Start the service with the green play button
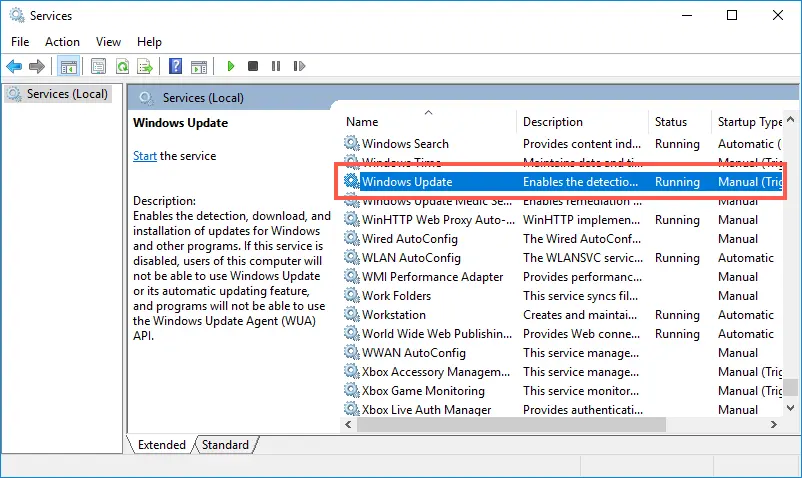802x478 pixels. click(230, 66)
